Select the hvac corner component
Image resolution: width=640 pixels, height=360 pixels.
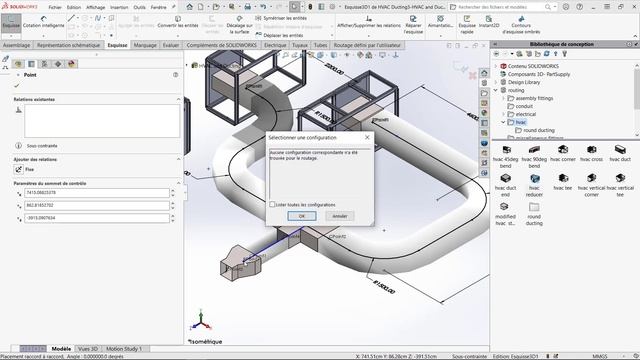tap(563, 153)
